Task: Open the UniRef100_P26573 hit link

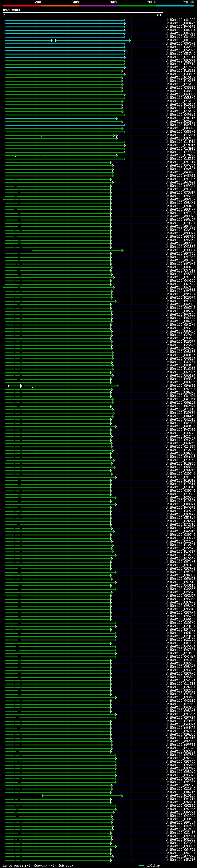Action: (x=180, y=592)
